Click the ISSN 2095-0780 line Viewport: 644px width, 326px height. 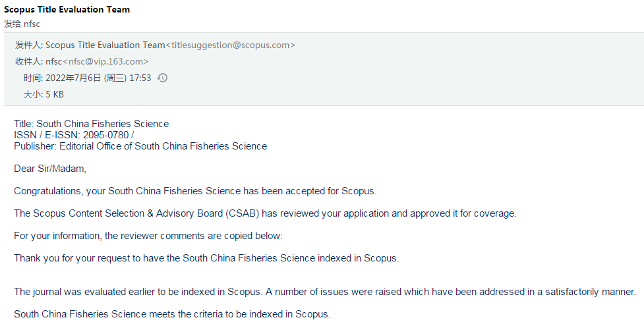74,134
